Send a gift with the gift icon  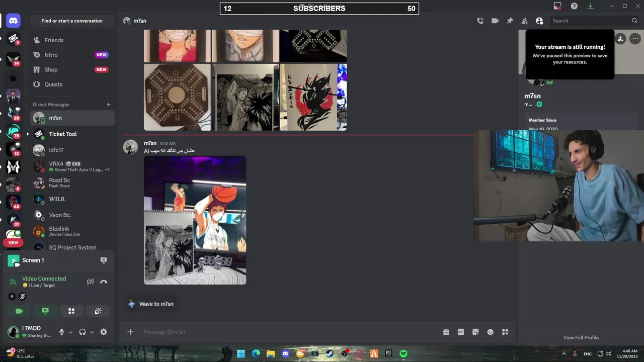click(x=446, y=332)
